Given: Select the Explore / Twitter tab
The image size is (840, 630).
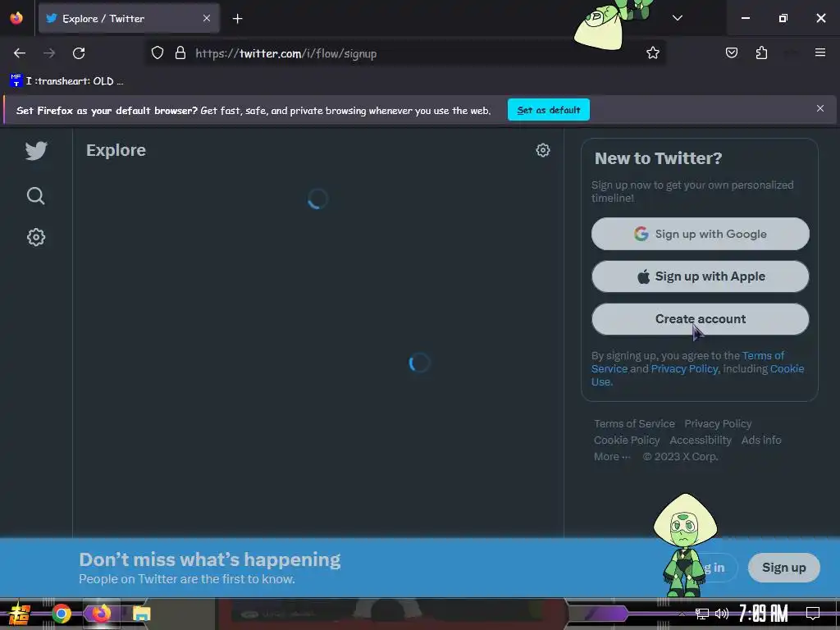Looking at the screenshot, I should pyautogui.click(x=129, y=18).
